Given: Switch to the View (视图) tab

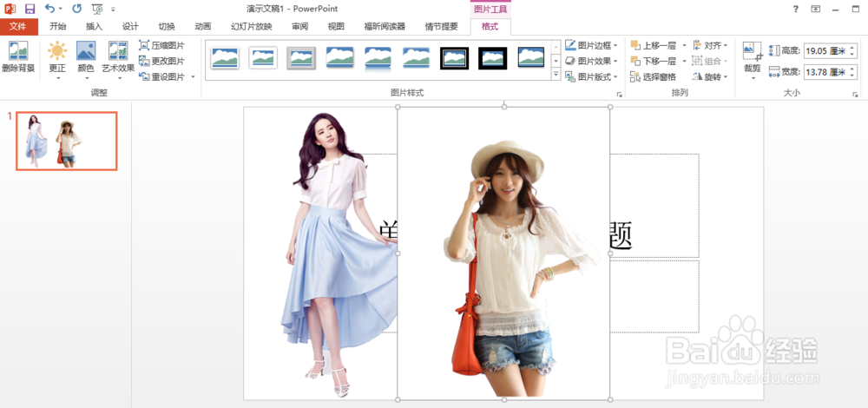Looking at the screenshot, I should (x=336, y=27).
